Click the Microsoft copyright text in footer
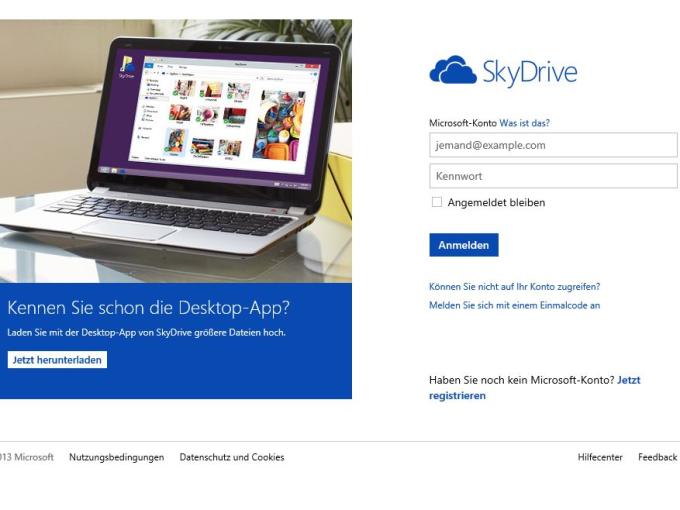 coord(27,457)
